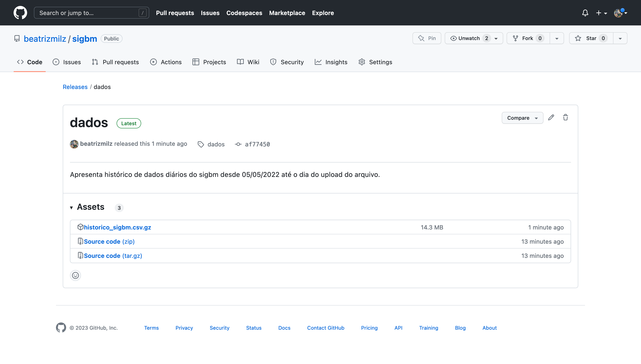This screenshot has width=641, height=364.
Task: Add a reaction with smiley icon
Action: pyautogui.click(x=75, y=275)
